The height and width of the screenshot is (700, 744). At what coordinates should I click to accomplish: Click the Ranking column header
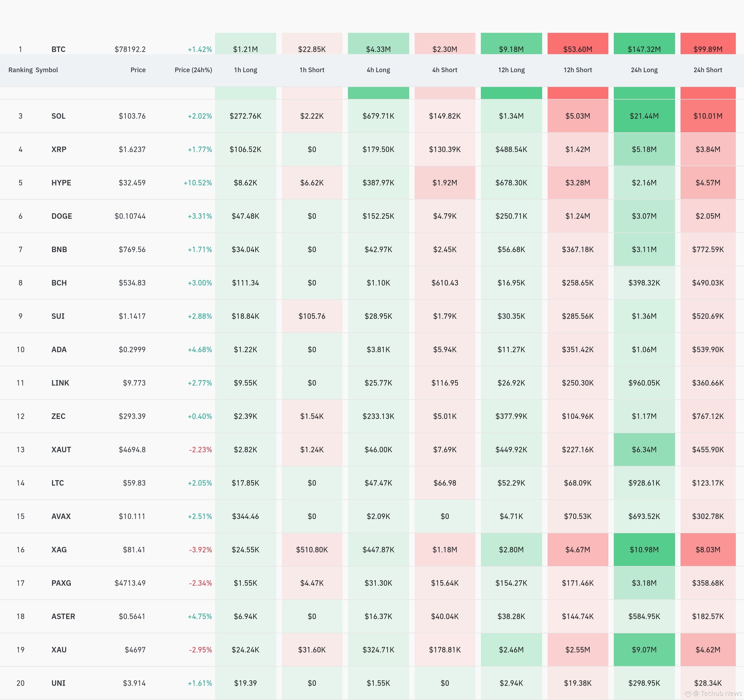click(x=20, y=70)
